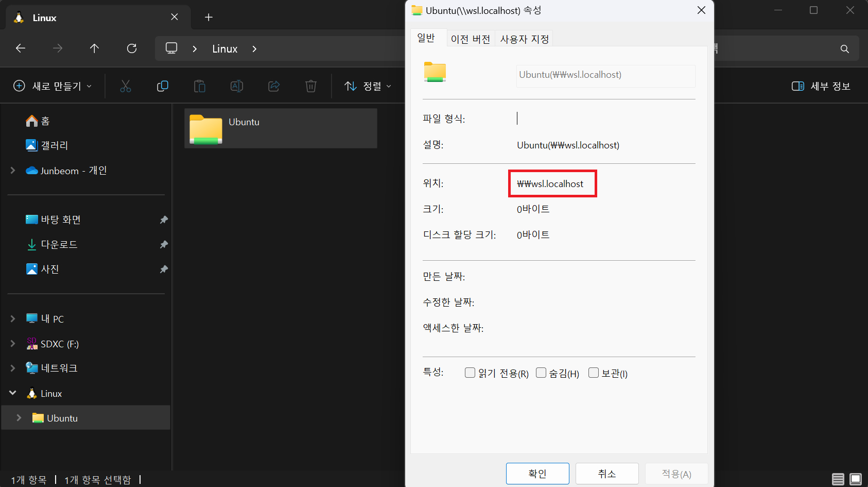Expand the SDXC (F:) node
Image resolution: width=868 pixels, height=487 pixels.
click(13, 344)
